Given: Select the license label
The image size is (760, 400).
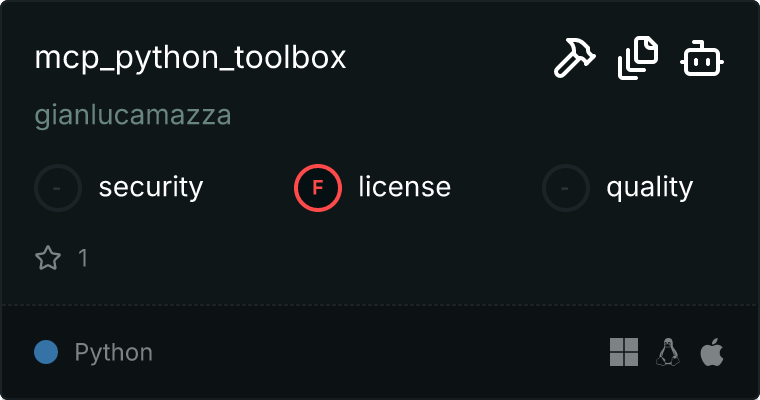Looking at the screenshot, I should [x=404, y=187].
